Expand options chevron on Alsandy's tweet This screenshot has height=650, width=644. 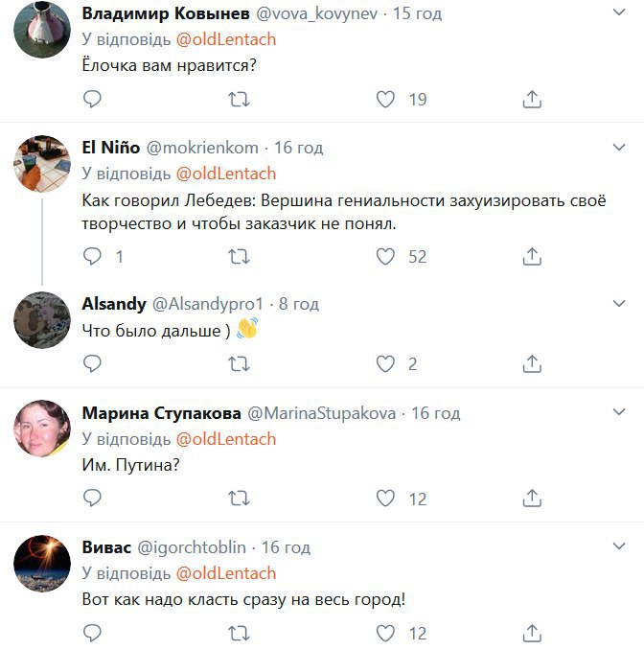pos(620,301)
